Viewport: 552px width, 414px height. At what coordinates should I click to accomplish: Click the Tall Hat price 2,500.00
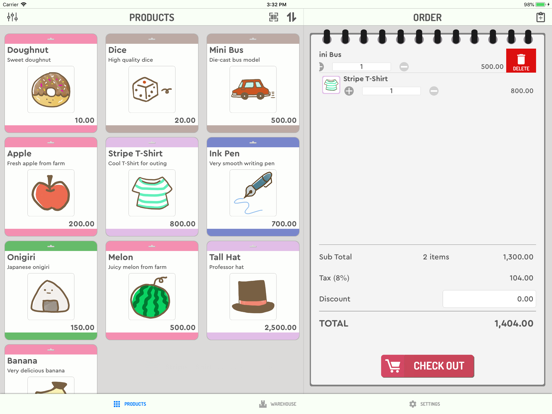(280, 327)
